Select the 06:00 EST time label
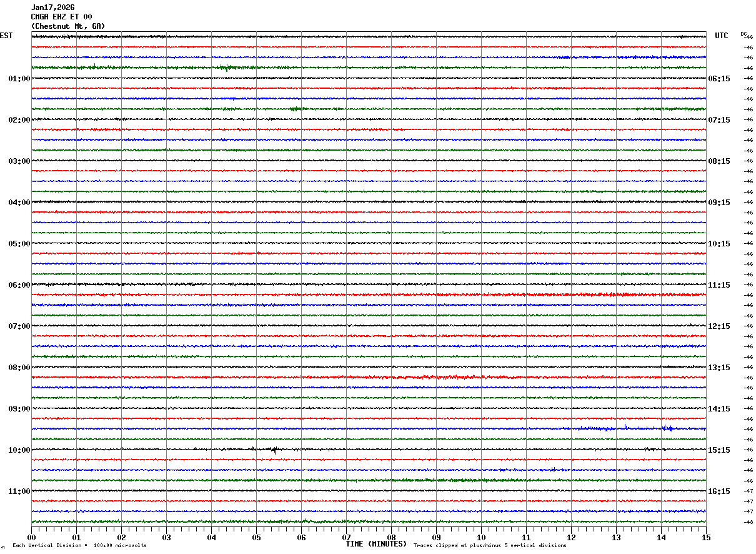This screenshot has height=554, width=756. [19, 285]
